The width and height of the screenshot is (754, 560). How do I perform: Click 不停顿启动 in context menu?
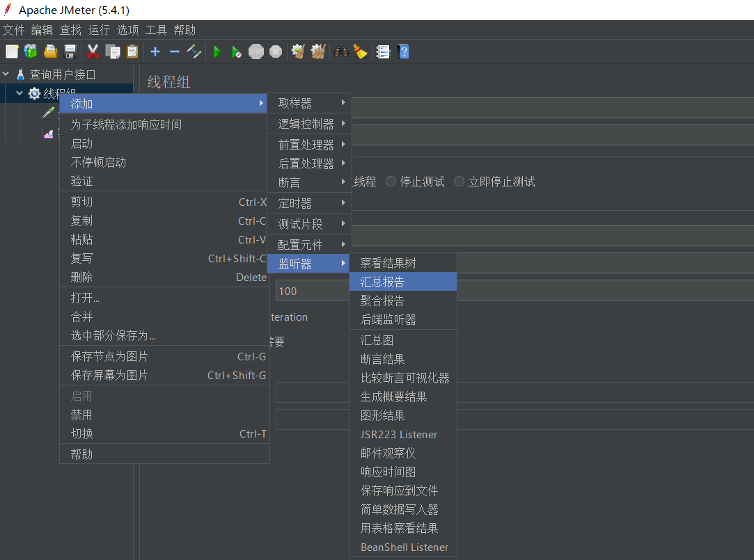click(x=164, y=162)
